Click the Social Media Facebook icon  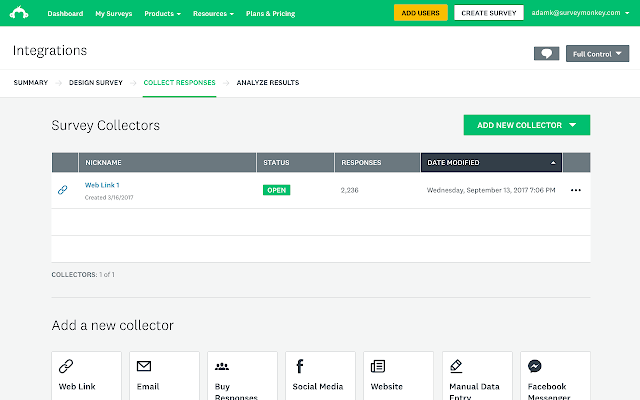coord(300,366)
